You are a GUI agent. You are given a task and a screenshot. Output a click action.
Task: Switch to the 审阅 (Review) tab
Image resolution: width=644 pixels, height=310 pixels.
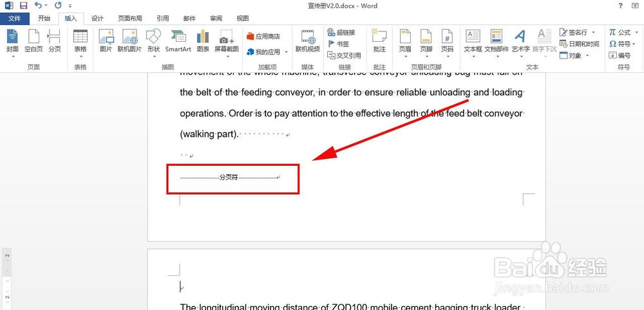click(x=216, y=19)
